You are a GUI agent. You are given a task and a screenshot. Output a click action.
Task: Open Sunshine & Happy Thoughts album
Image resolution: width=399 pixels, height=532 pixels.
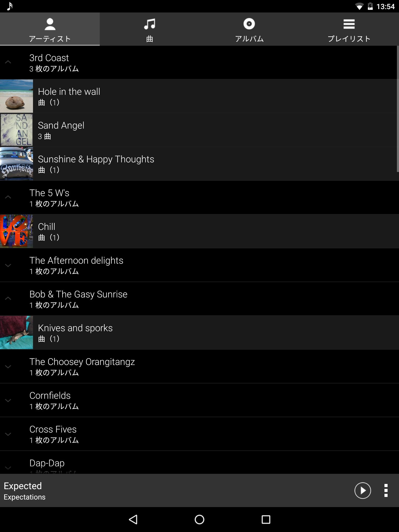199,164
